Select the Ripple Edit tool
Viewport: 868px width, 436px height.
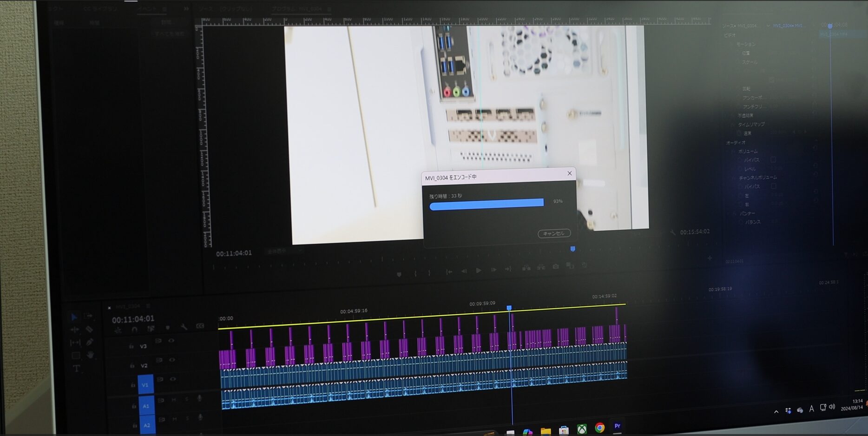click(74, 330)
